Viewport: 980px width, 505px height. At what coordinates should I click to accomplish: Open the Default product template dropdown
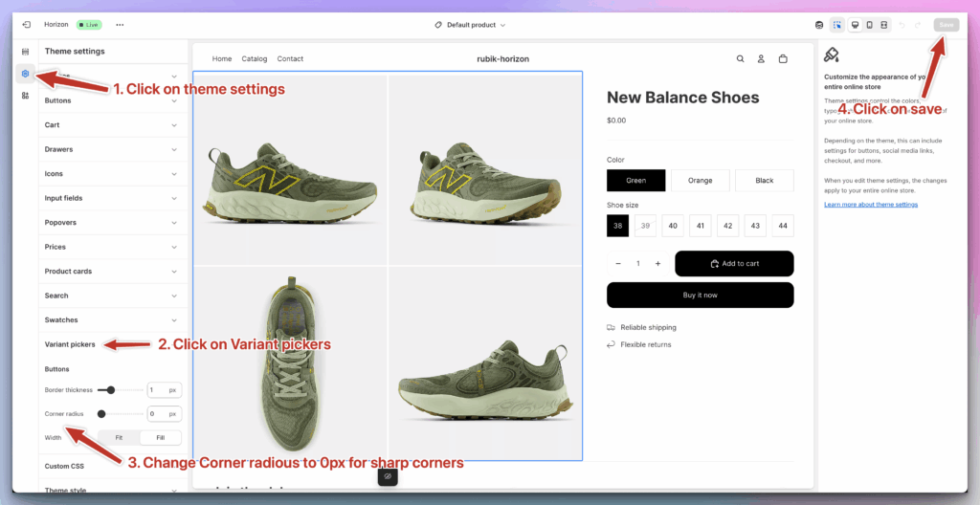[470, 25]
